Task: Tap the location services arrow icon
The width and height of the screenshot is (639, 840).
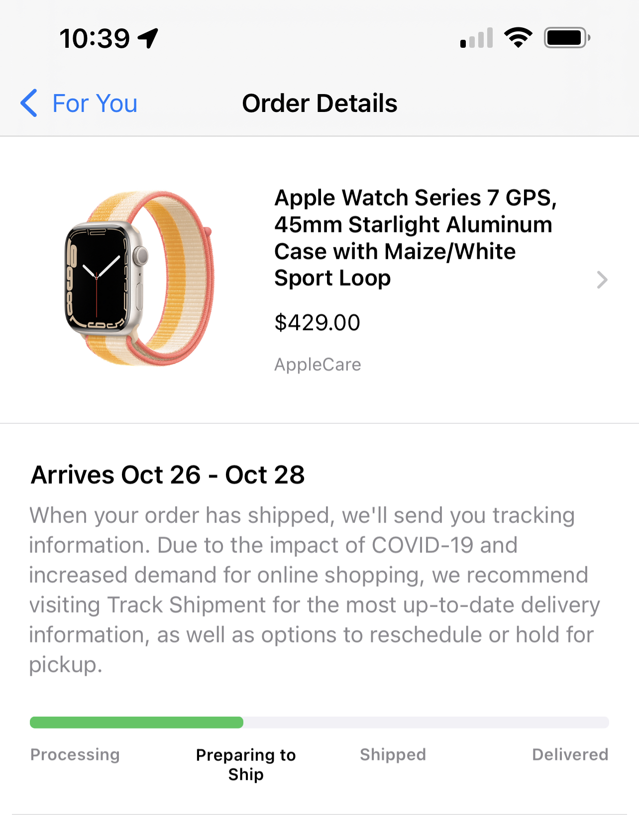Action: 148,38
